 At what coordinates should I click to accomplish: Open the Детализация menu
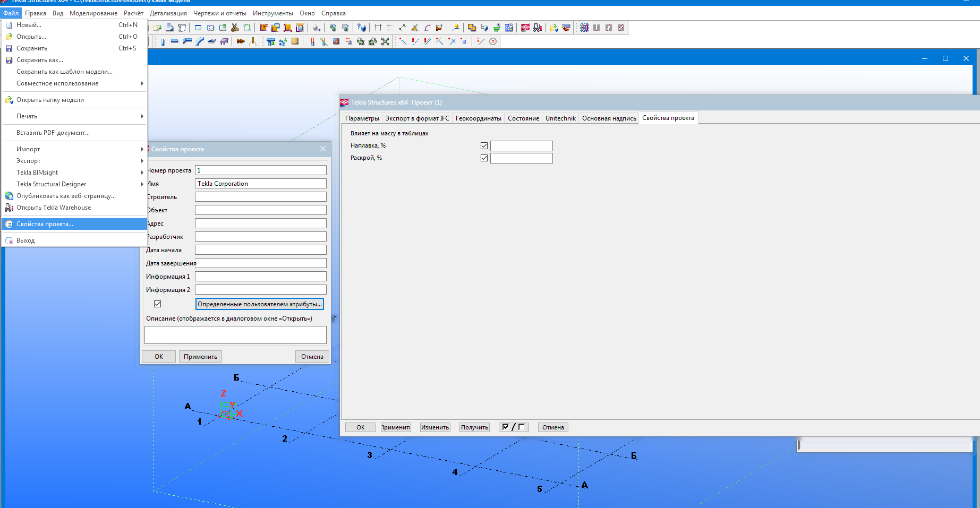[168, 13]
